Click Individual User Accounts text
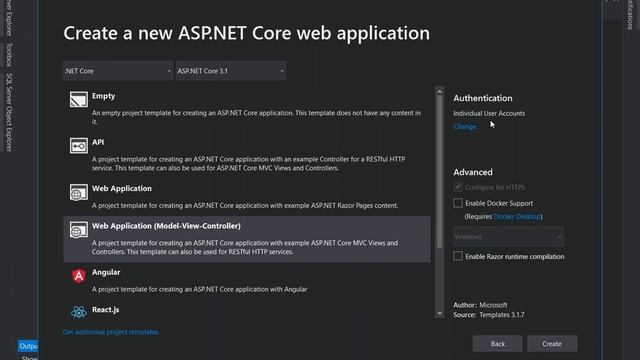 [x=489, y=113]
